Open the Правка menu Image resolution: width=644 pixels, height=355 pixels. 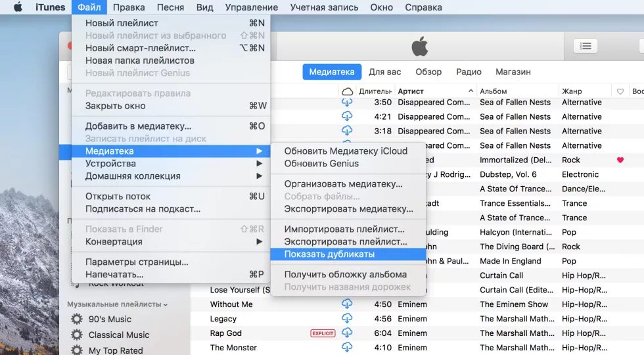(x=129, y=7)
